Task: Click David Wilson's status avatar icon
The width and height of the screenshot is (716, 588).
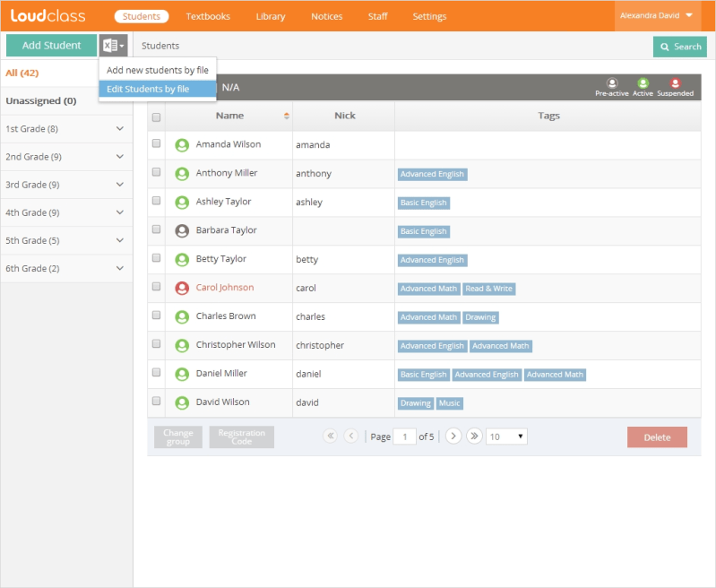Action: (182, 403)
